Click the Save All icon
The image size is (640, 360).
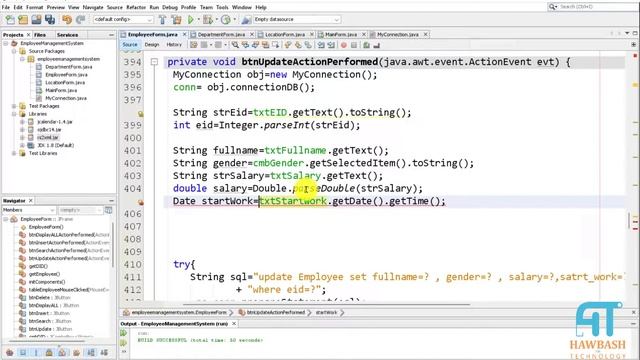[x=50, y=19]
